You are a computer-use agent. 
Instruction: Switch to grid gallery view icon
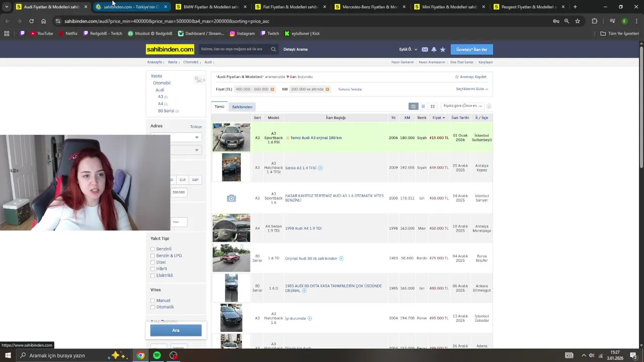coord(432,106)
